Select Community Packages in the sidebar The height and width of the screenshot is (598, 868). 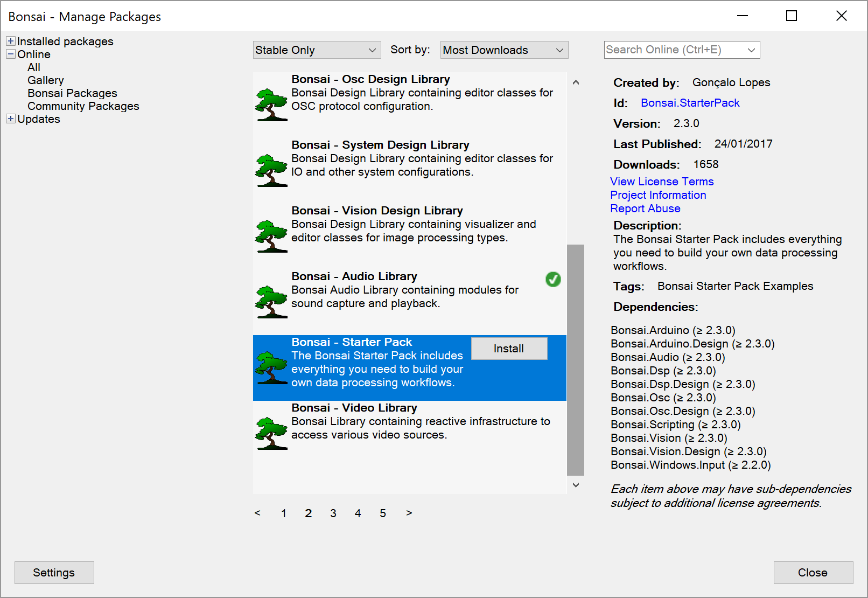(x=83, y=106)
